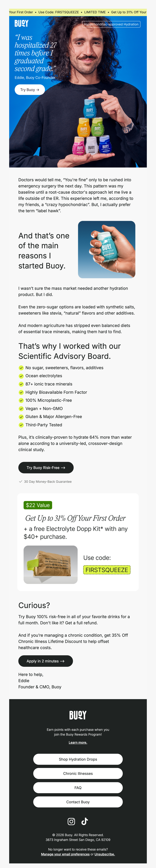
Task: Go to Chronic Illnesses footer link
Action: pyautogui.click(x=78, y=773)
